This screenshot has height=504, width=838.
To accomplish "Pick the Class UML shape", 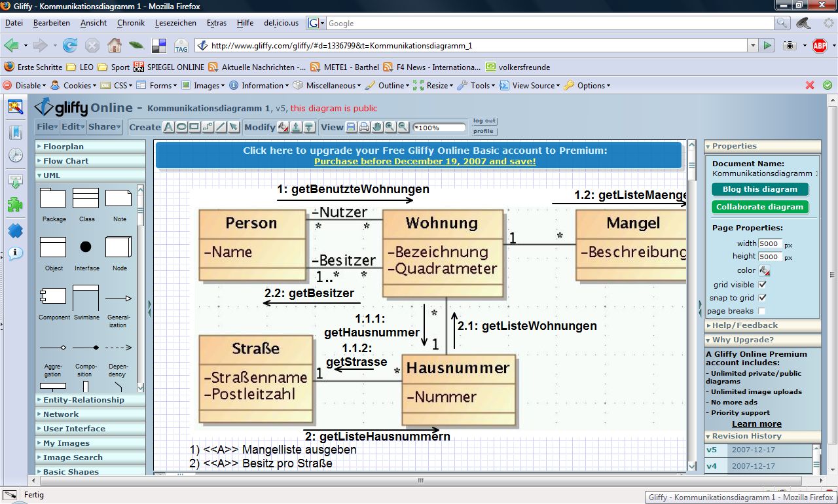I will (x=86, y=198).
